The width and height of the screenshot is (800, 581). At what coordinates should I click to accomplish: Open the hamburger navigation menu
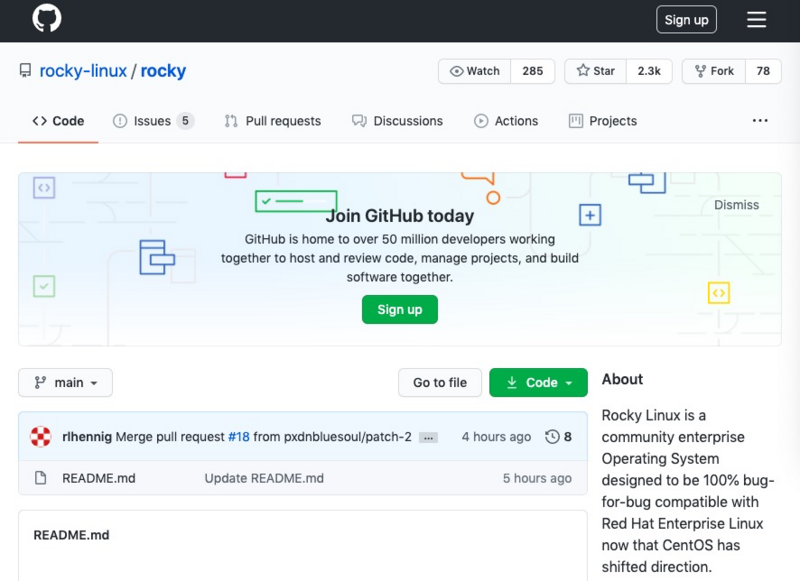(756, 20)
